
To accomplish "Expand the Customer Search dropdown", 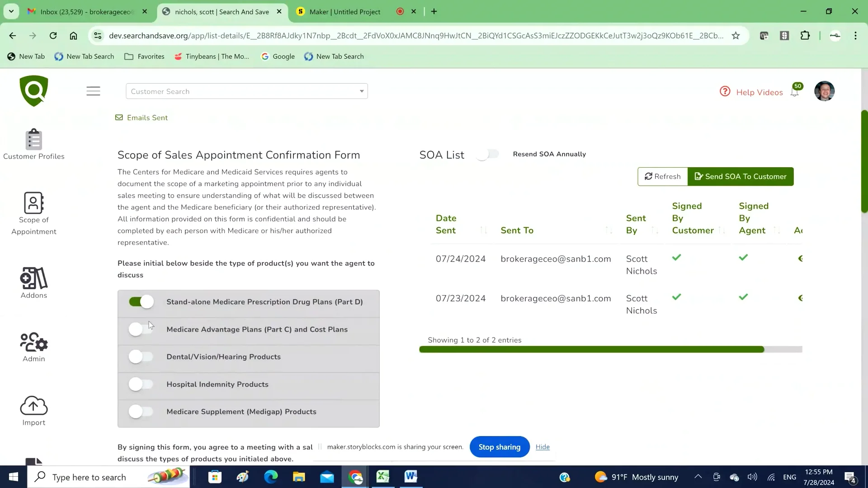I will (x=362, y=91).
